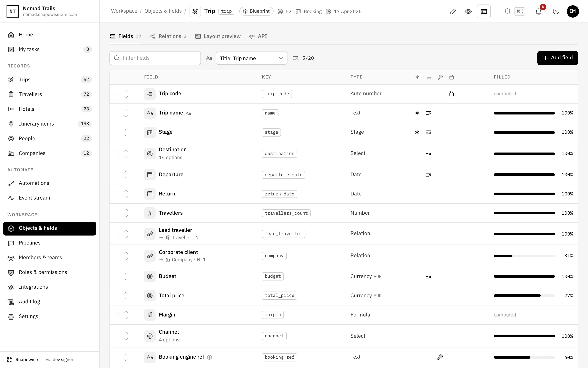Open Integrations in the sidebar
The height and width of the screenshot is (368, 588).
point(50,287)
